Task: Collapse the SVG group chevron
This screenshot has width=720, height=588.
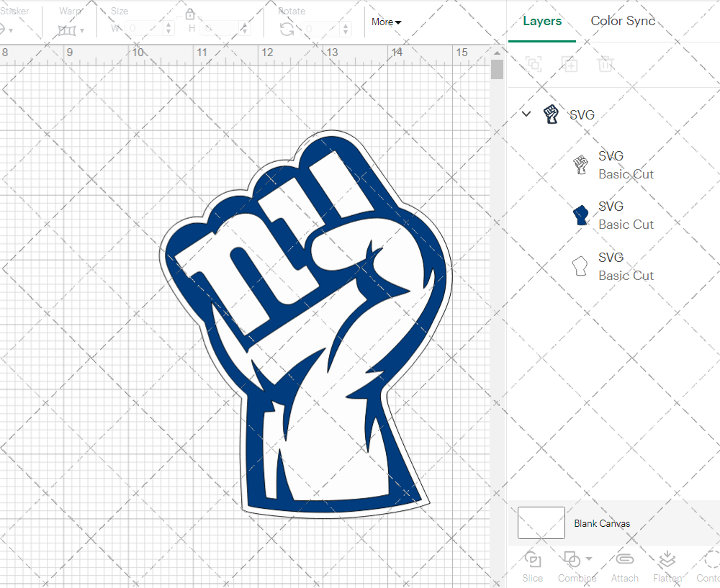Action: [526, 114]
